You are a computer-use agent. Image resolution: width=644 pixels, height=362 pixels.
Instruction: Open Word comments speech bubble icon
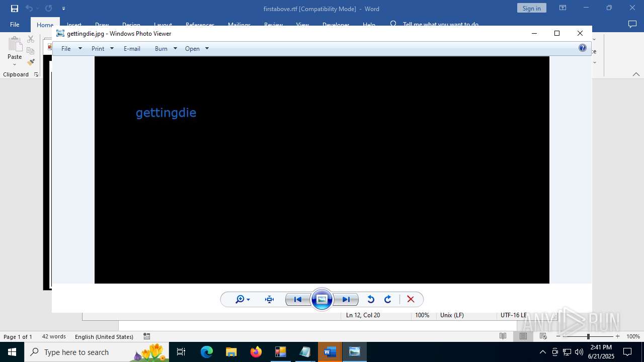click(x=632, y=24)
